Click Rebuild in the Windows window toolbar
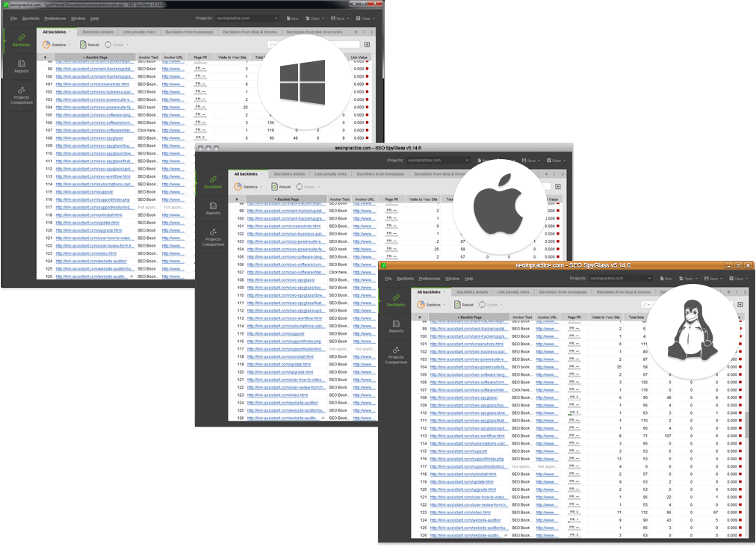The width and height of the screenshot is (756, 550). pos(89,44)
